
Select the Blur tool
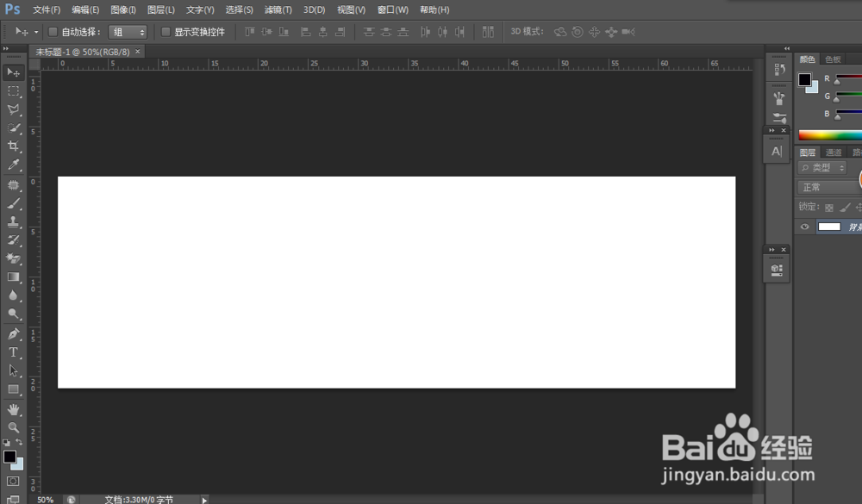[13, 296]
